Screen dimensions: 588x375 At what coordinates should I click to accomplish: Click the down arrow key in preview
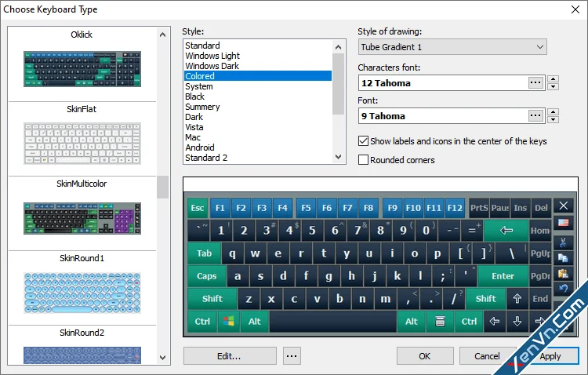point(517,322)
